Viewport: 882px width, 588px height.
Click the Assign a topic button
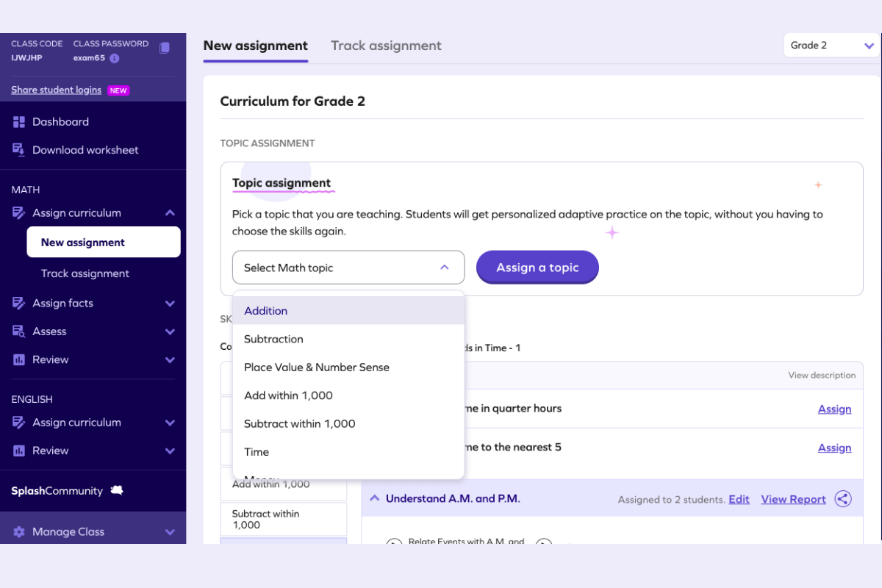(537, 268)
